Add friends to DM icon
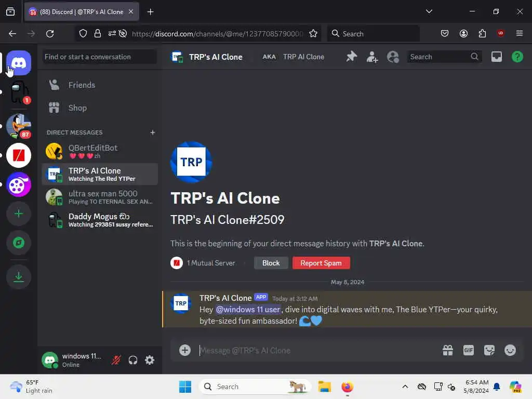 coord(372,57)
